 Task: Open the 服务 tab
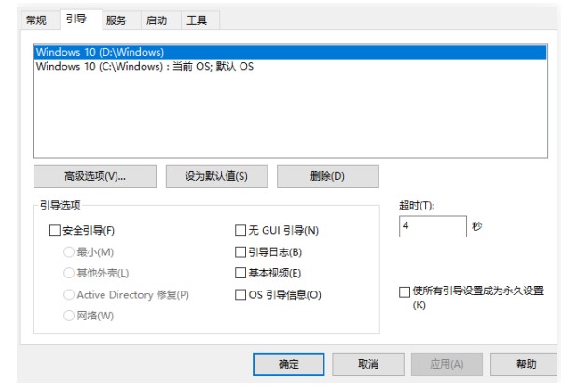click(x=117, y=20)
